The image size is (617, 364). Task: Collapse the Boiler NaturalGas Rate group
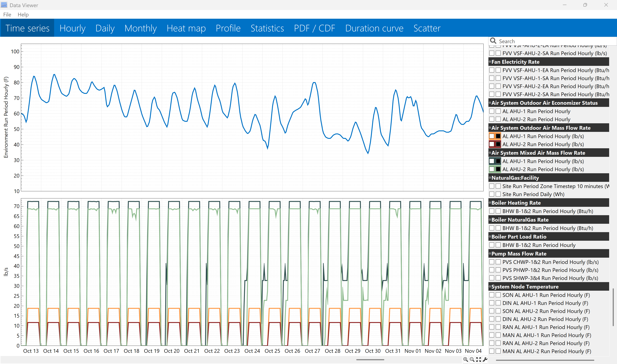[490, 220]
